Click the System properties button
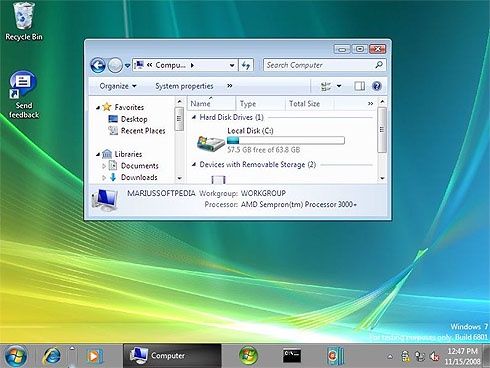490x368 pixels. 184,86
